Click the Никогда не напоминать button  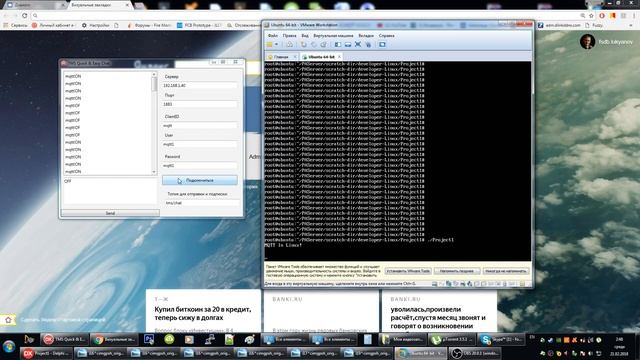click(x=506, y=271)
